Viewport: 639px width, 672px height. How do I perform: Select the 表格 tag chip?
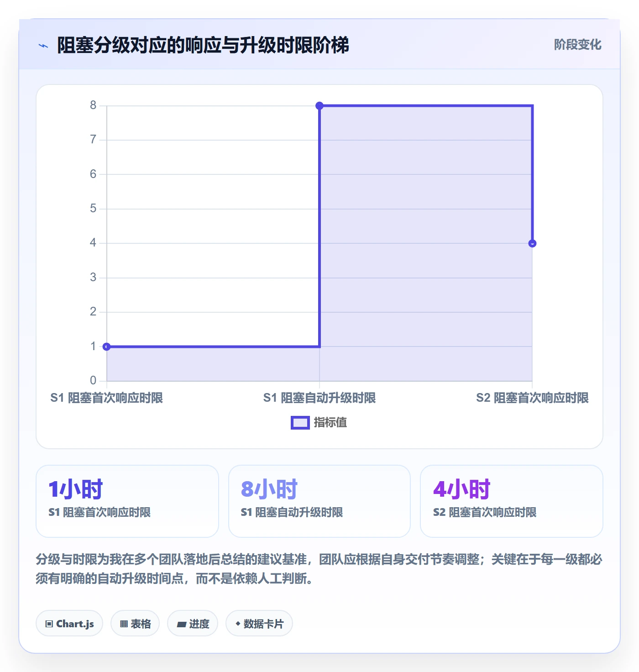pos(135,623)
